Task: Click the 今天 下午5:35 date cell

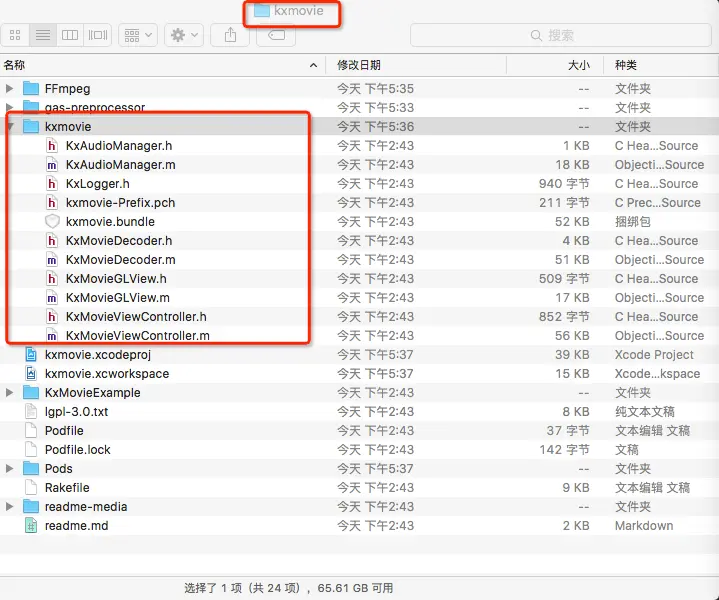Action: 376,89
